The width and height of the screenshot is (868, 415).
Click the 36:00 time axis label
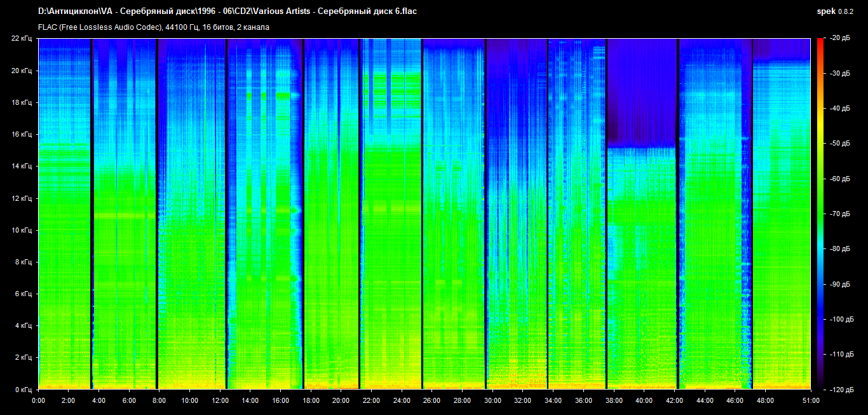tap(583, 400)
